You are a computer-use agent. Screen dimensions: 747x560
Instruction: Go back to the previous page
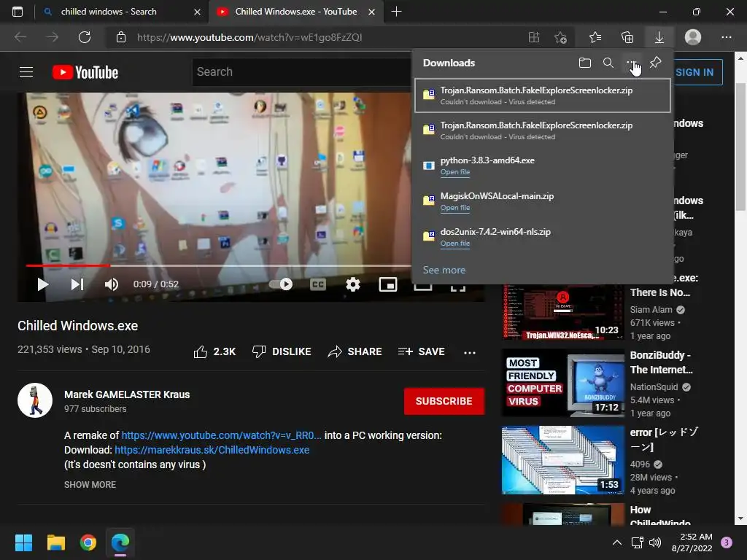20,37
